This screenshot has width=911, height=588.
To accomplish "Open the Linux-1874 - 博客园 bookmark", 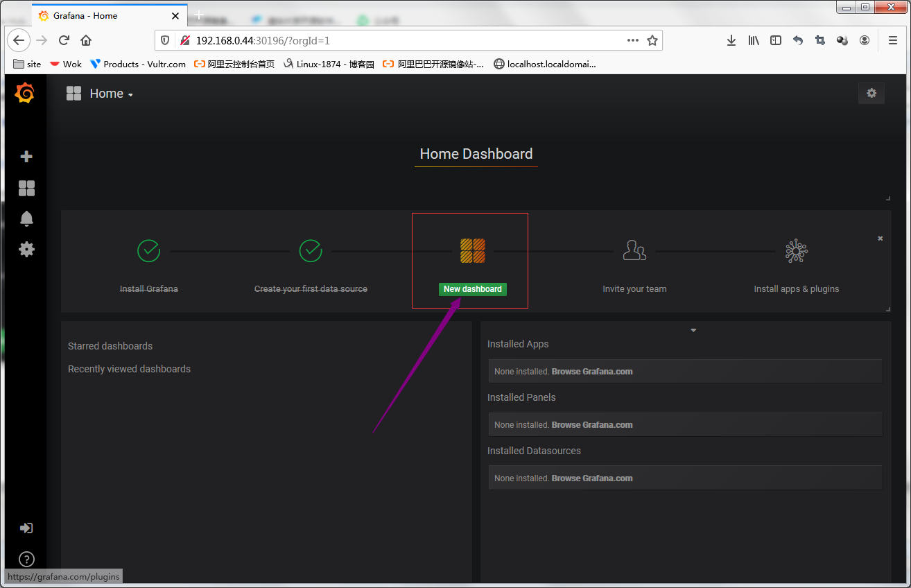I will (x=329, y=64).
